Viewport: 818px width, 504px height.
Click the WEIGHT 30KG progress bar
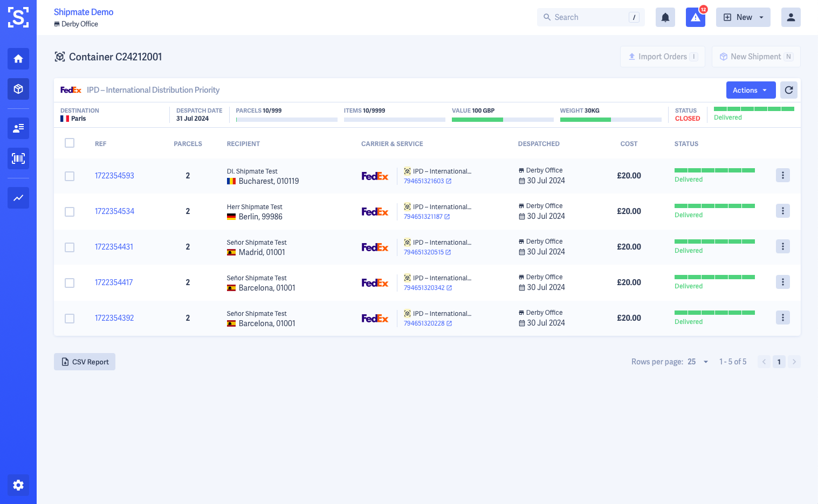click(x=611, y=120)
